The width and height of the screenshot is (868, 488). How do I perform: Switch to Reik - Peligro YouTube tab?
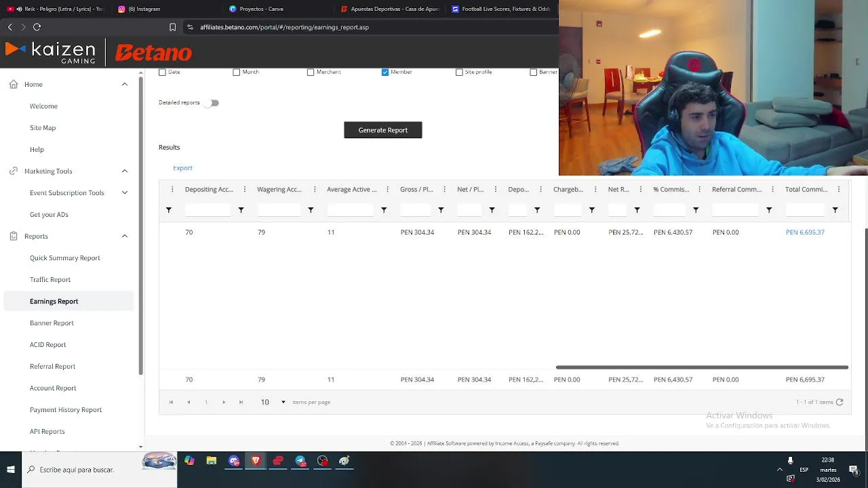(56, 9)
